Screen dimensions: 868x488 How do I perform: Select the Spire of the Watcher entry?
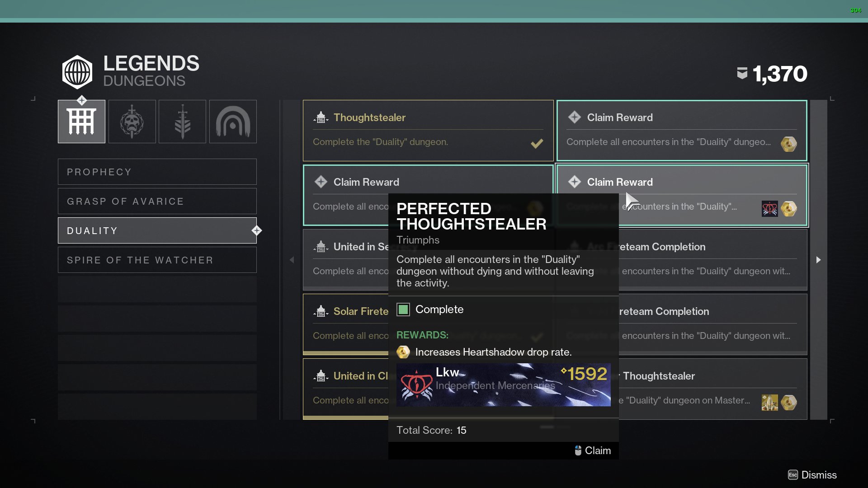coord(157,260)
